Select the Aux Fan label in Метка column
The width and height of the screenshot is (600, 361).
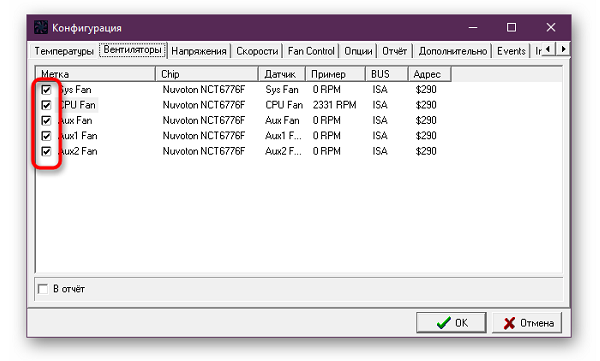tap(75, 121)
